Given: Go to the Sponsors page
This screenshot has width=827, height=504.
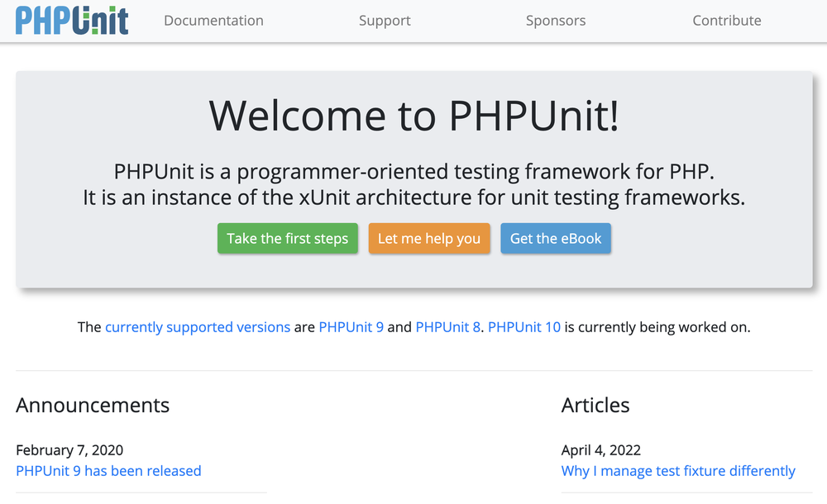Looking at the screenshot, I should [x=556, y=21].
